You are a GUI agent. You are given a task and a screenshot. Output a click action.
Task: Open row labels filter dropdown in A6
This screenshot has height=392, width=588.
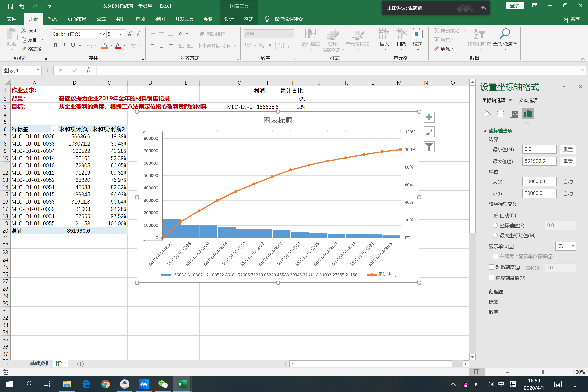click(54, 129)
